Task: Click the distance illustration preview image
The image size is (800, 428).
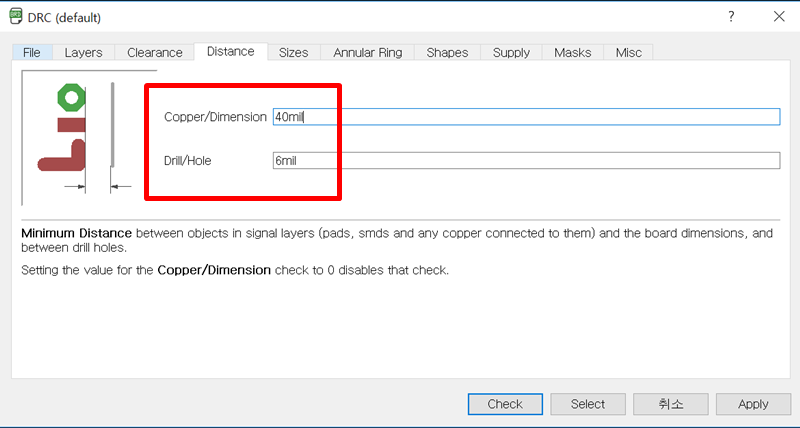Action: (x=78, y=137)
